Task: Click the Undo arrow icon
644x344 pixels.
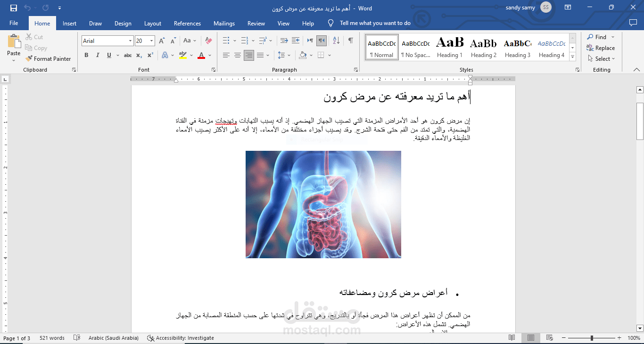Action: pos(28,8)
